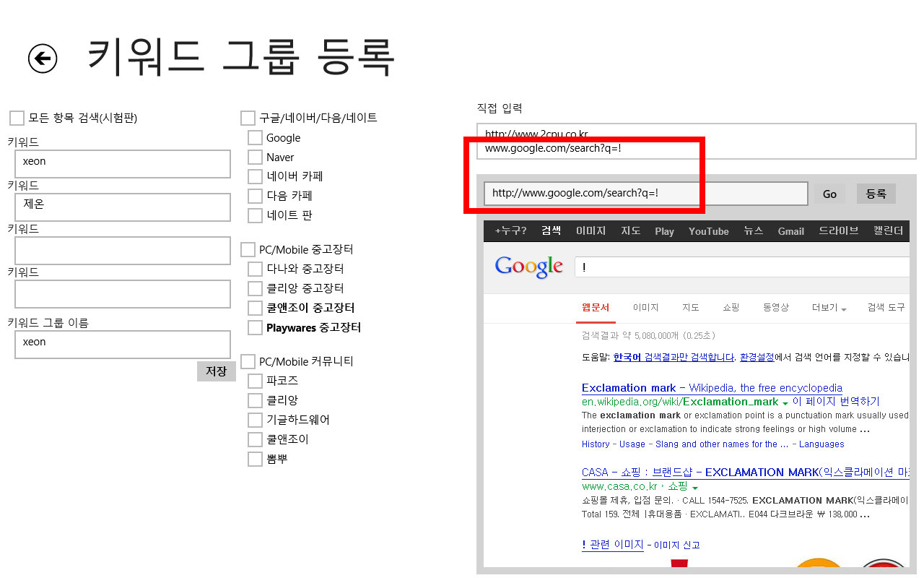Enable 다나와 중고장터 checkbox

coord(255,269)
